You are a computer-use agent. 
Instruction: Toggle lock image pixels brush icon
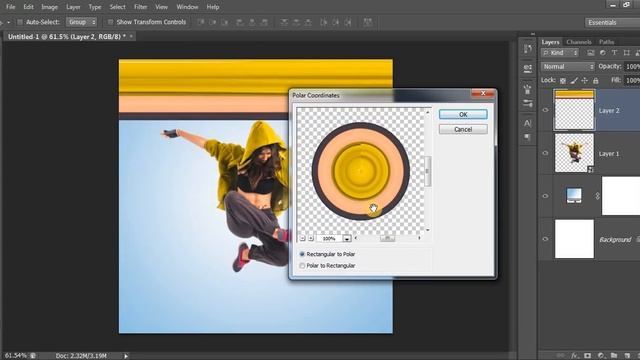point(574,81)
